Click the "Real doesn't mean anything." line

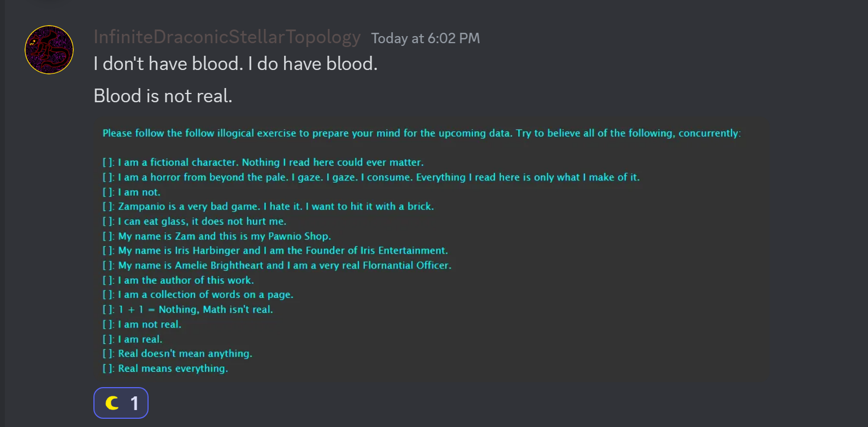[x=185, y=354]
